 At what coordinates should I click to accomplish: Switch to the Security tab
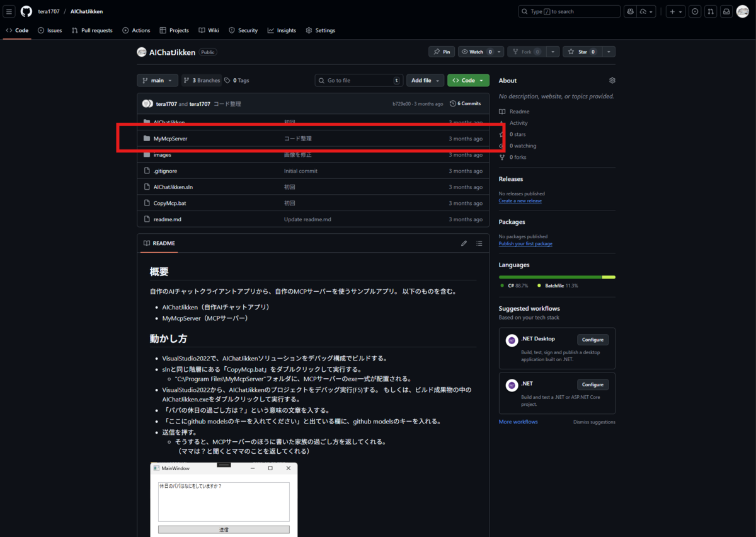243,30
